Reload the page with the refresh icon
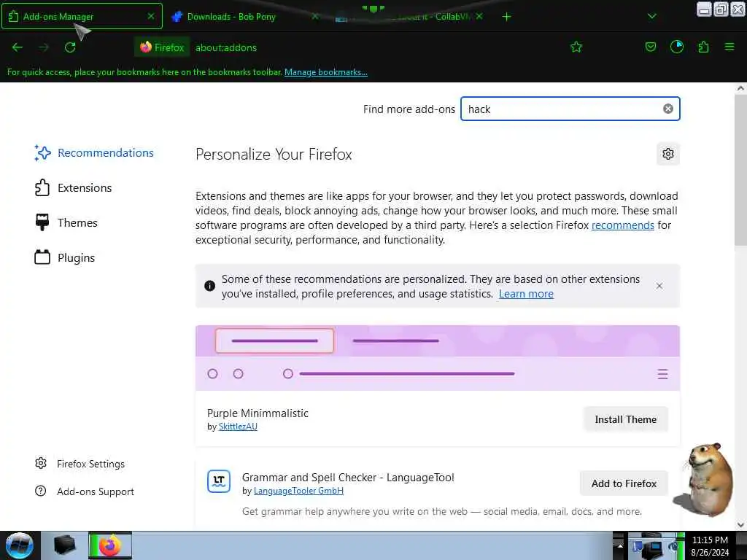This screenshot has width=747, height=560. 70,47
